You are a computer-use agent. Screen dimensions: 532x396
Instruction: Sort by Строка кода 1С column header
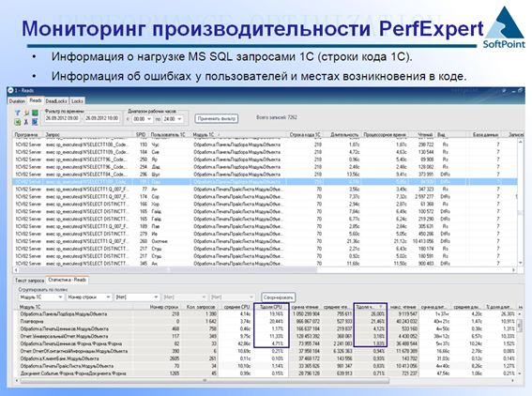click(x=305, y=135)
